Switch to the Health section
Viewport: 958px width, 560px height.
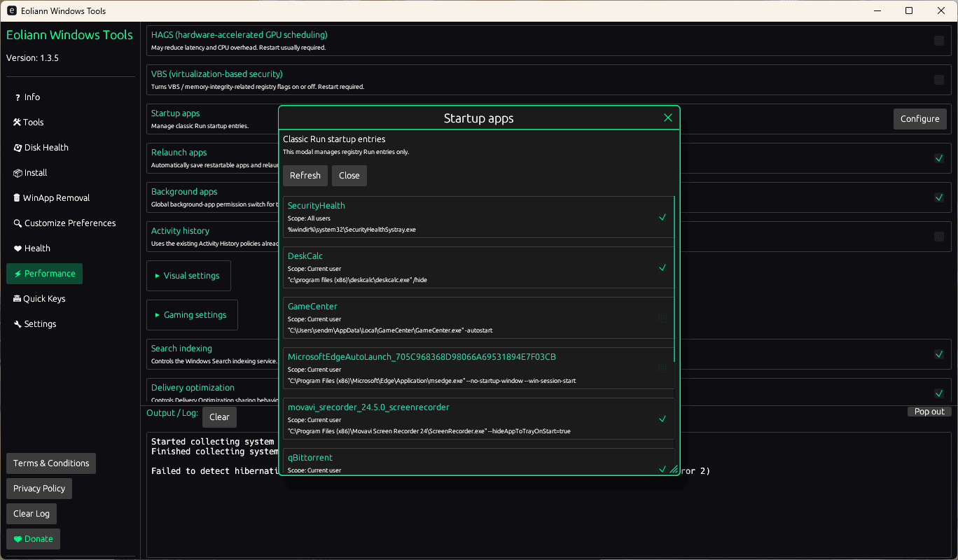tap(32, 248)
